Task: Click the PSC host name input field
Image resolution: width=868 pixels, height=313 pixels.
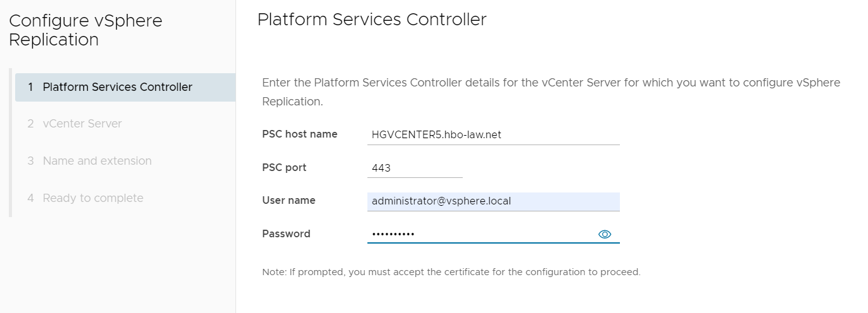Action: coord(492,134)
